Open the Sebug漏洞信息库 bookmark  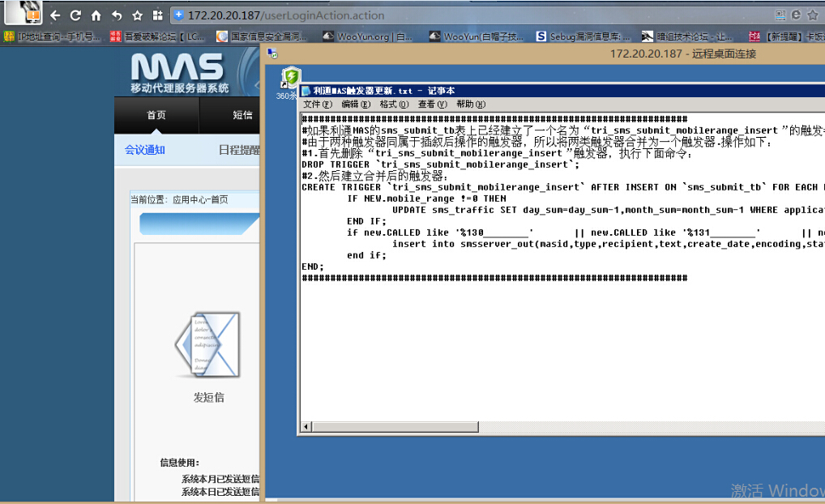tap(583, 36)
